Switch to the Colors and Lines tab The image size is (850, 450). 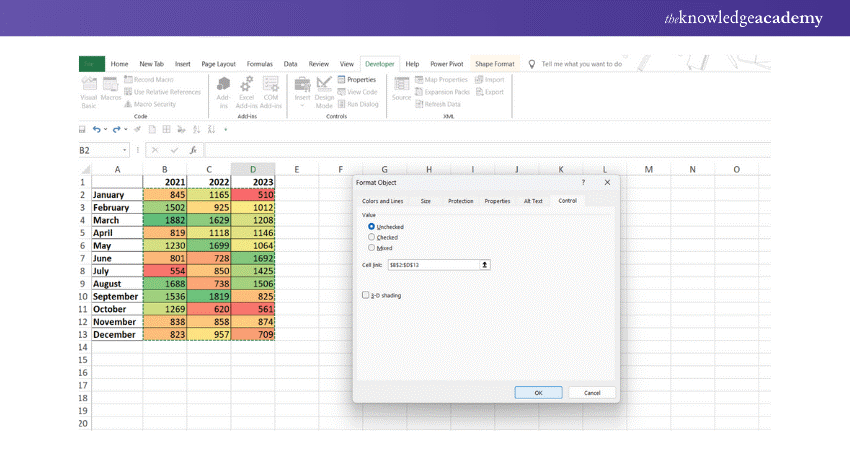click(382, 201)
